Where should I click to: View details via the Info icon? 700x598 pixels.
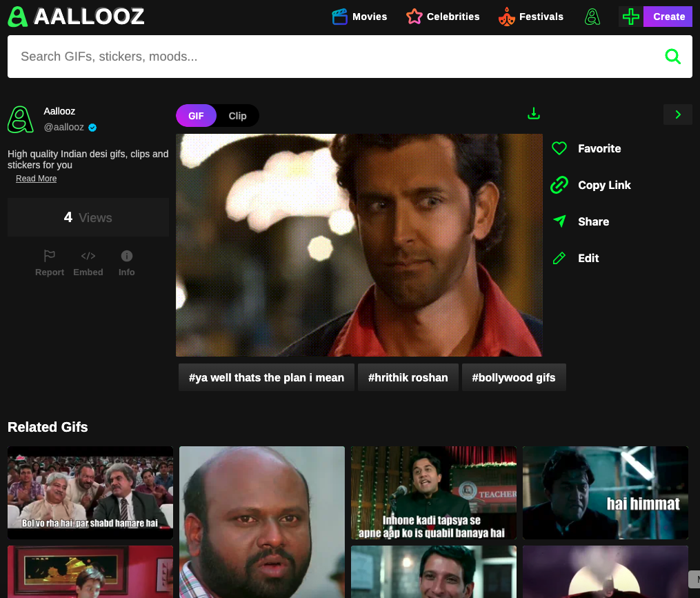126,255
